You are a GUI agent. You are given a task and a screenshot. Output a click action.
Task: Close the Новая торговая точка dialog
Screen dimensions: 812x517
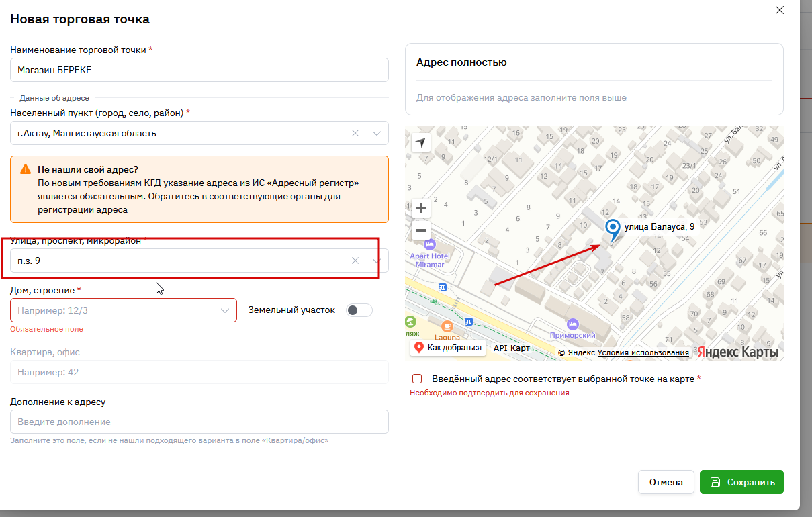[779, 10]
